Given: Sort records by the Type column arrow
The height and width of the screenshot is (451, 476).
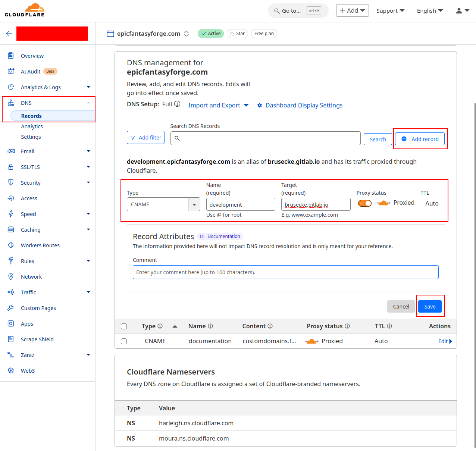Looking at the screenshot, I should (x=175, y=326).
